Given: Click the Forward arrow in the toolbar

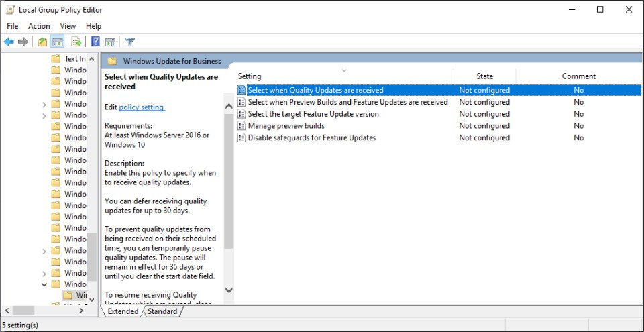Looking at the screenshot, I should (x=23, y=42).
